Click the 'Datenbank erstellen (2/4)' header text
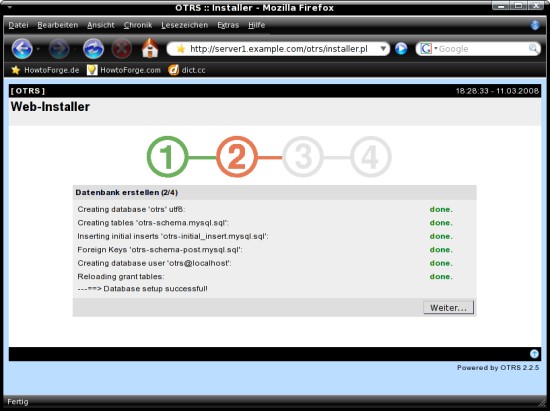Viewport: 550px width, 411px height. pos(127,193)
